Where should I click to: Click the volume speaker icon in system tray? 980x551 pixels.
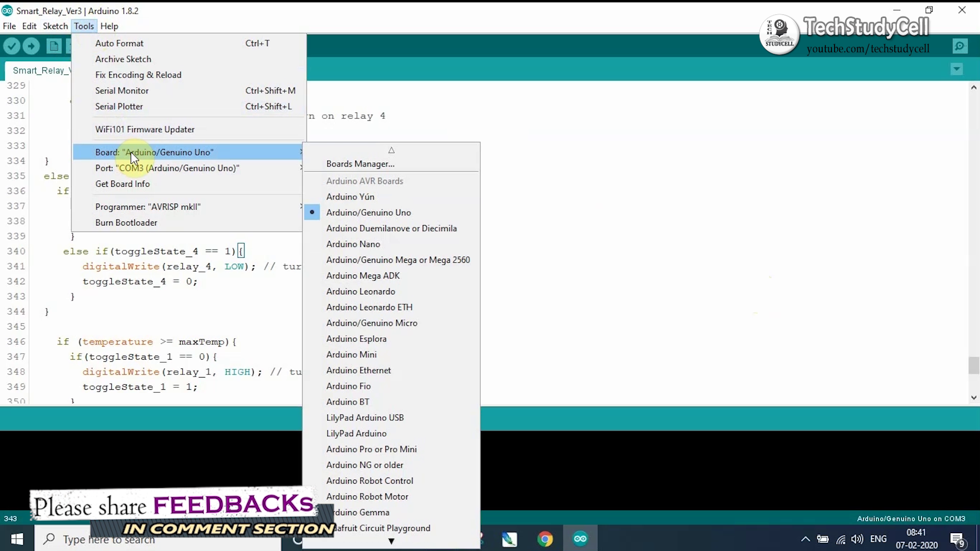point(857,539)
